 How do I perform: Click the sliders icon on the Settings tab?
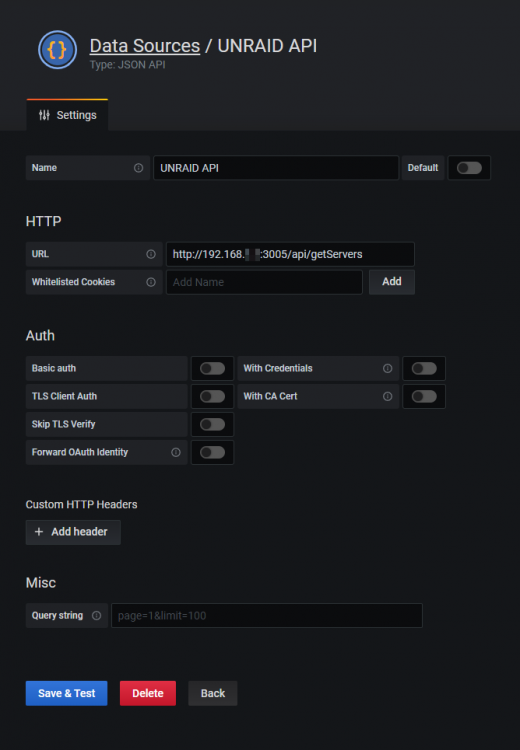44,115
